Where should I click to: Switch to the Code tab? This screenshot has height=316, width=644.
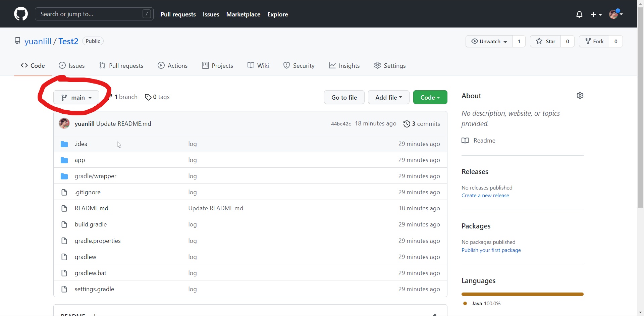(33, 66)
